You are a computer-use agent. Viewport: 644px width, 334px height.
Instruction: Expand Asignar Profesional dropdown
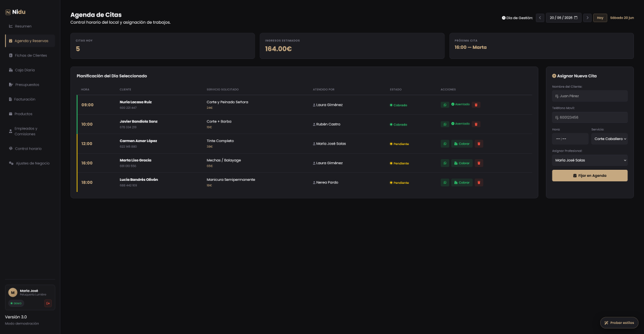[590, 160]
